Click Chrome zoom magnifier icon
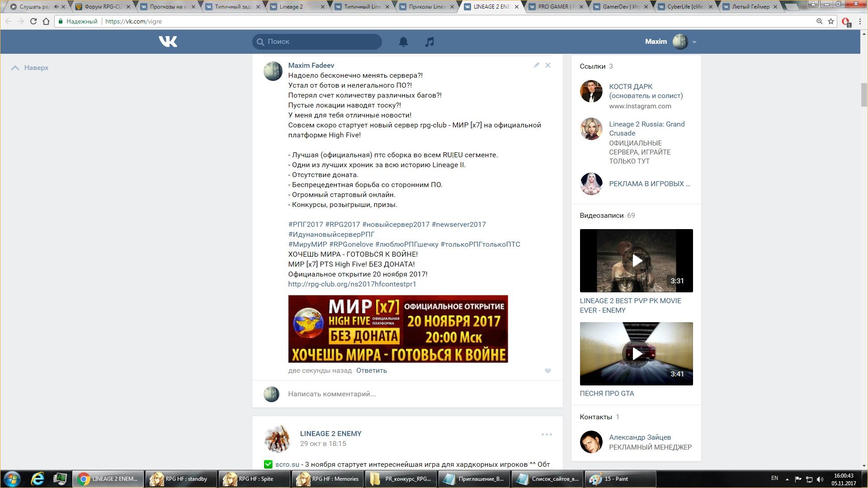Viewport: 868px width, 488px height. pyautogui.click(x=819, y=21)
